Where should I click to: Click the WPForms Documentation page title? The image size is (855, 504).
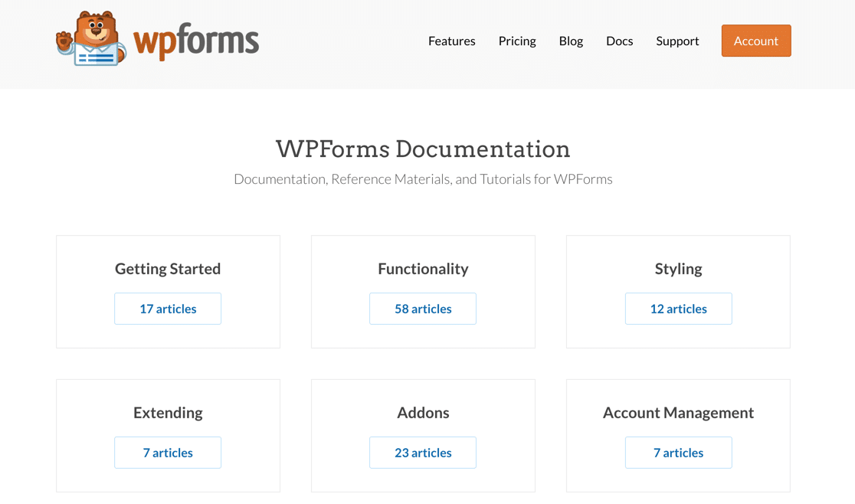423,149
